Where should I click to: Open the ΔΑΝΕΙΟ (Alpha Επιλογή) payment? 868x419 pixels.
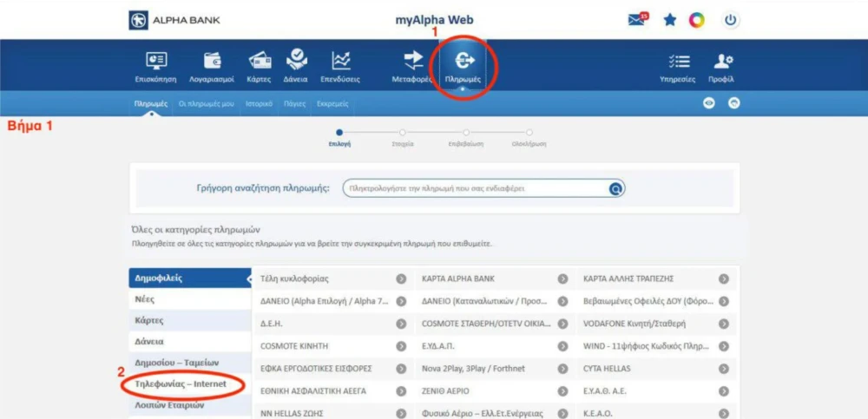(332, 301)
